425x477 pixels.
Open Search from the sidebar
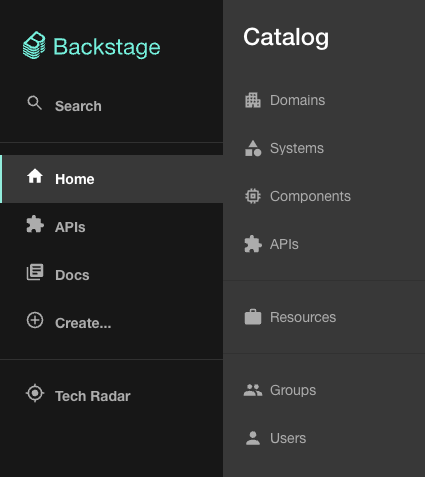click(111, 106)
